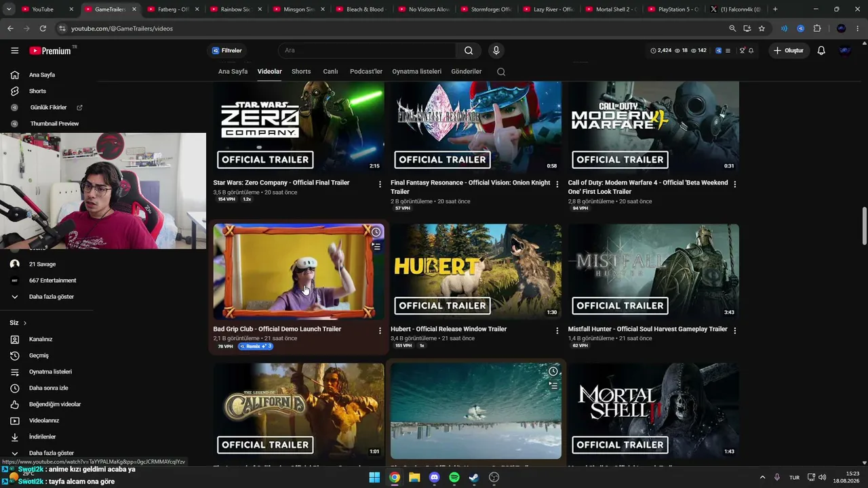Click the Chrome address bar URL
Image resolution: width=868 pixels, height=488 pixels.
tap(122, 28)
